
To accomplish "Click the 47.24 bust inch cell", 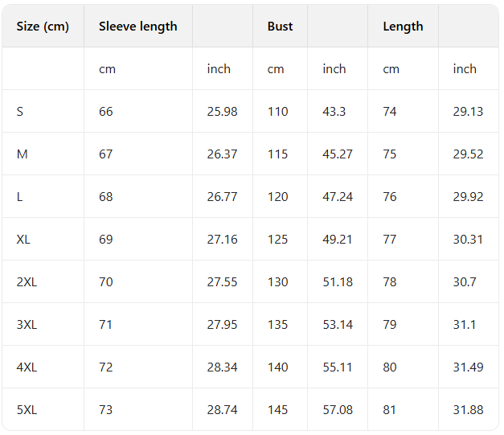I will point(338,197).
